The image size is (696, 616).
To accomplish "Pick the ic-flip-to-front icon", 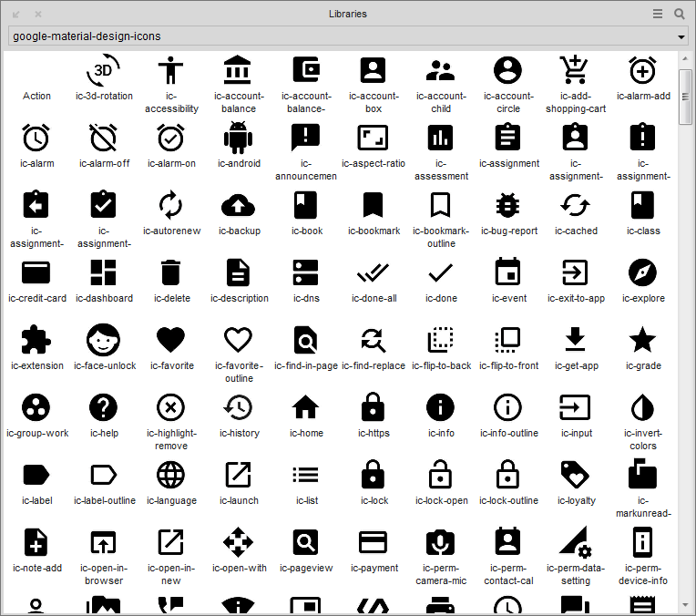I will pos(507,340).
